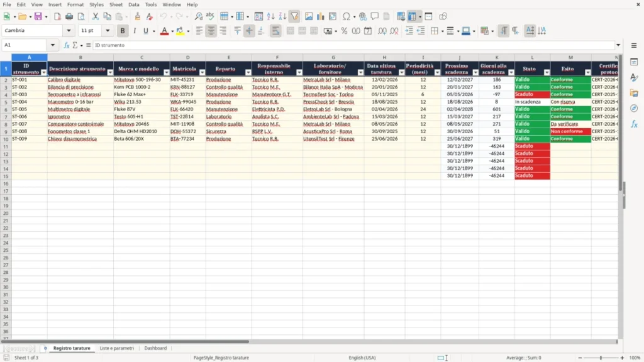Insert hyperlink globe icon

(x=363, y=16)
